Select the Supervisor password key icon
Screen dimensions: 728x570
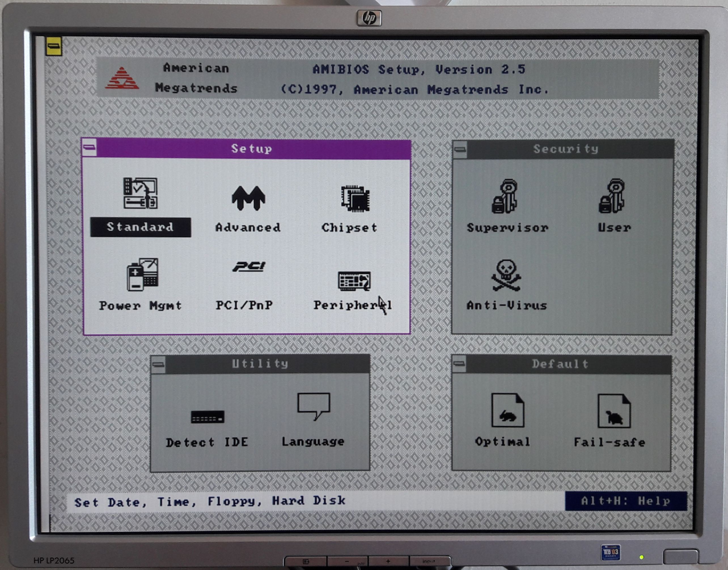tap(505, 197)
